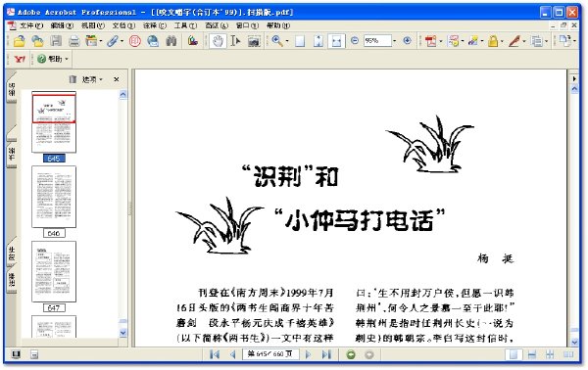Click the Organizer icon in the toolbar
The image size is (588, 370).
pos(91,40)
